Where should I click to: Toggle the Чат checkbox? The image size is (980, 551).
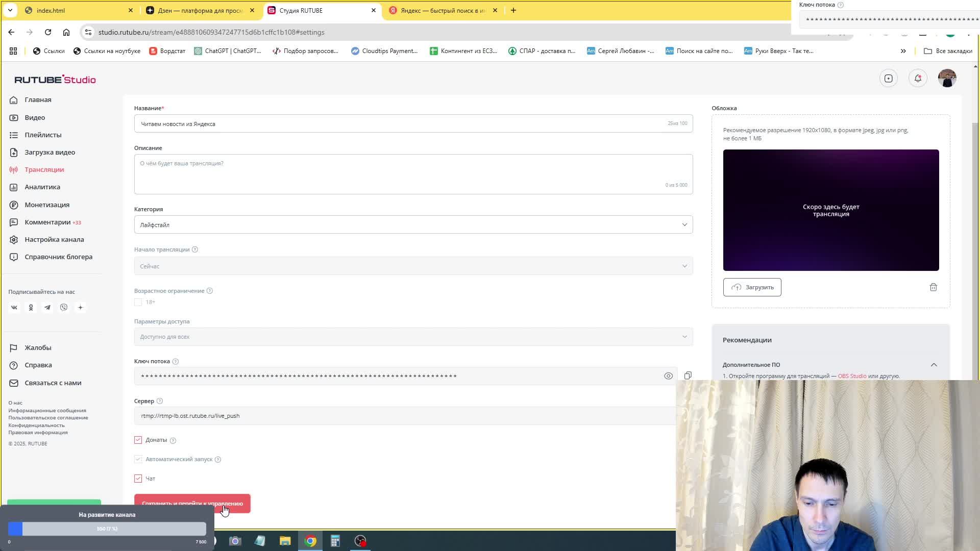tap(138, 479)
